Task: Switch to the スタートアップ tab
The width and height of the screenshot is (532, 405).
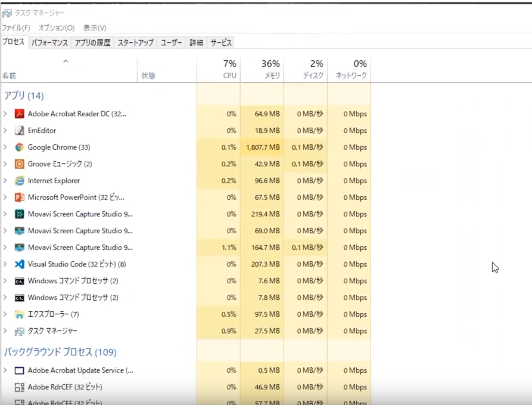Action: pos(135,43)
